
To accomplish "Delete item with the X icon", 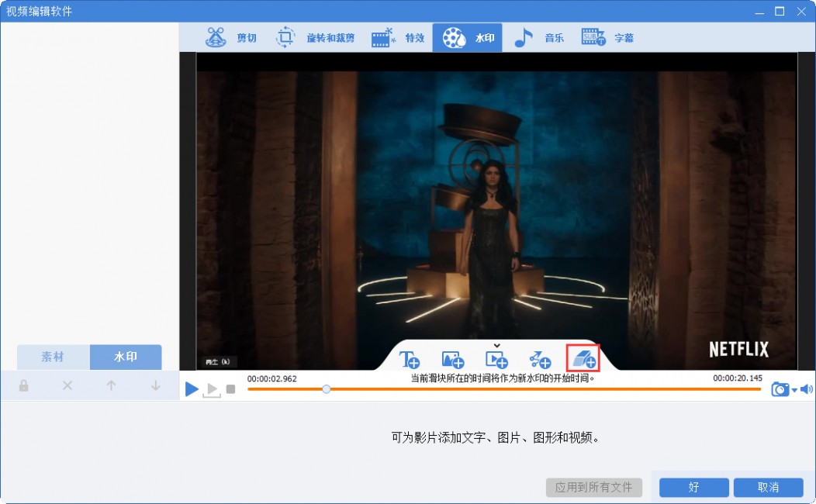I will [x=67, y=386].
